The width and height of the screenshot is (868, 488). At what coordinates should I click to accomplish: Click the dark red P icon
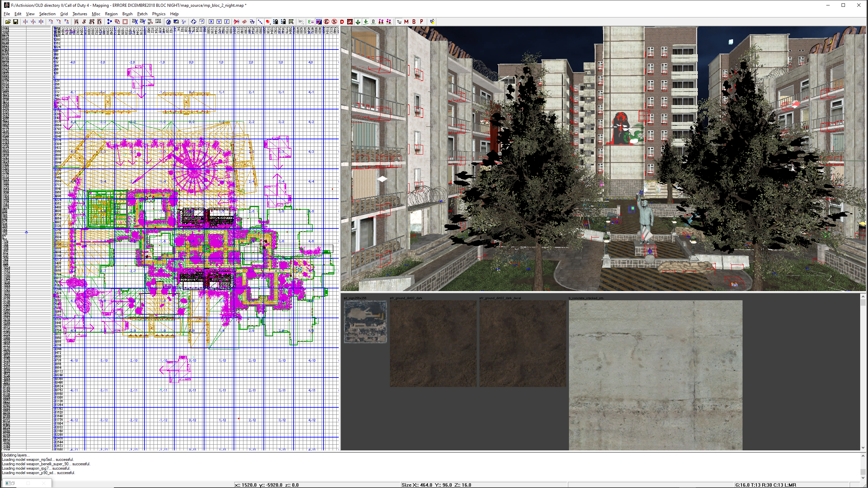422,22
